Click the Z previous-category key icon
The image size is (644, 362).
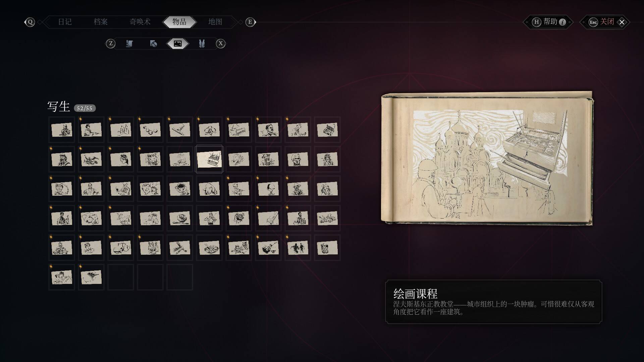[111, 44]
